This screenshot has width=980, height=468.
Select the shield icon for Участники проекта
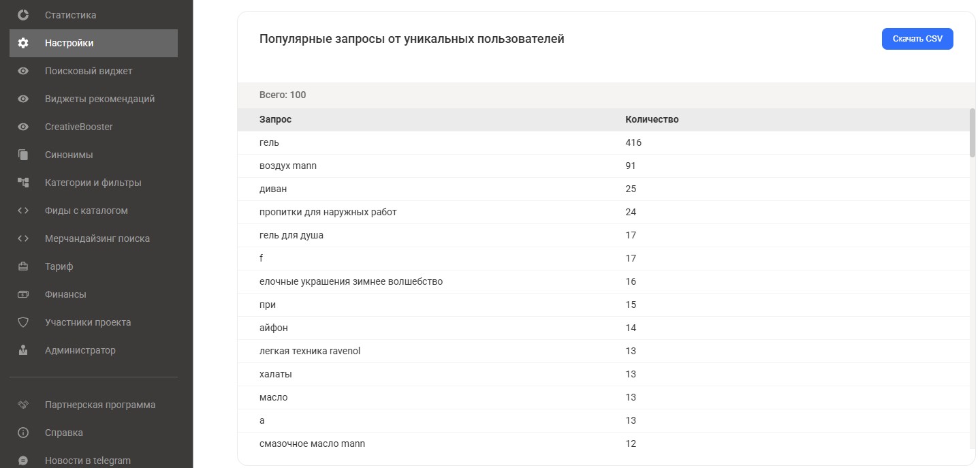[x=22, y=322]
